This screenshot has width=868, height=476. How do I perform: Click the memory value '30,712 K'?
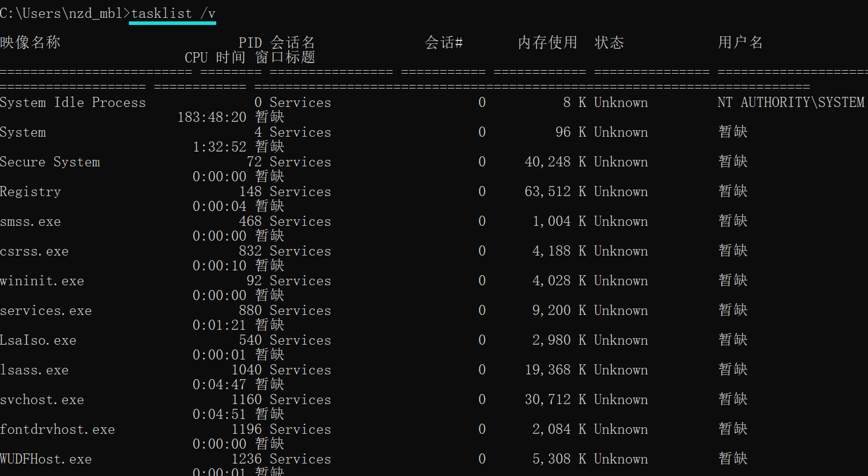click(555, 399)
